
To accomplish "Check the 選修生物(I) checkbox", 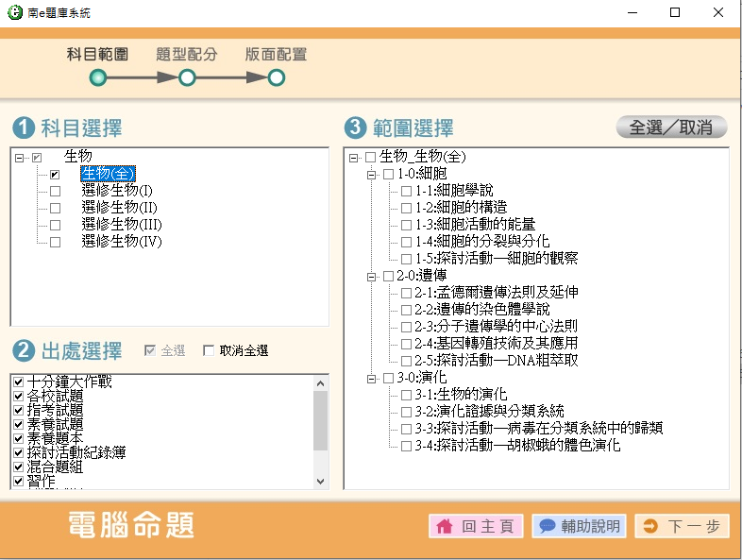I will (x=55, y=192).
